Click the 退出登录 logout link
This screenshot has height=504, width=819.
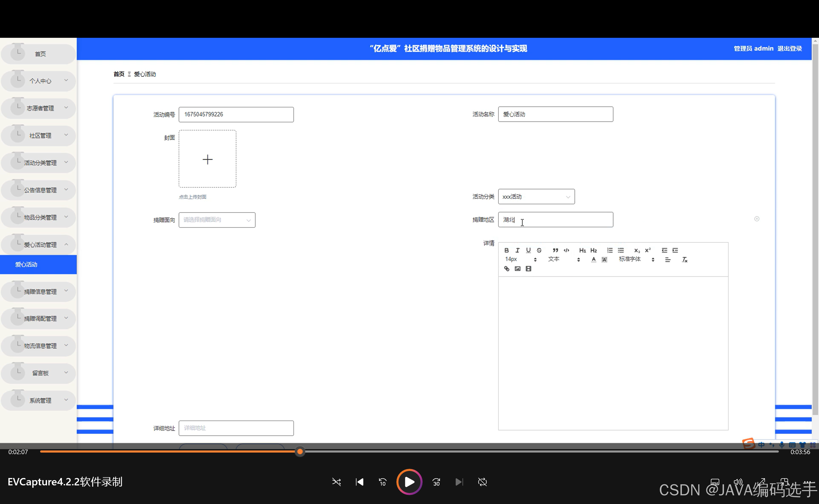pyautogui.click(x=789, y=49)
